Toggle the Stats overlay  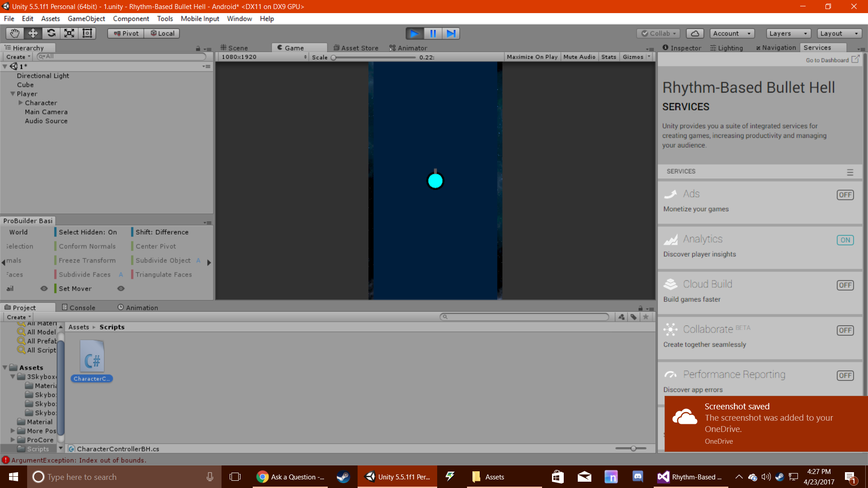point(609,57)
